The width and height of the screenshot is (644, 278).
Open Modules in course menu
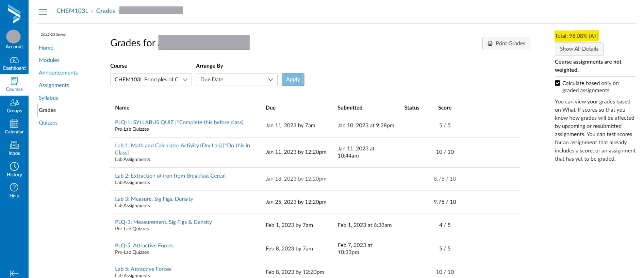(x=49, y=60)
